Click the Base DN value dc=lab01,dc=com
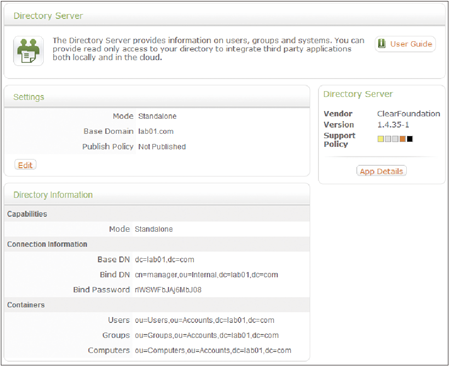Image resolution: width=450 pixels, height=367 pixels. [x=164, y=259]
